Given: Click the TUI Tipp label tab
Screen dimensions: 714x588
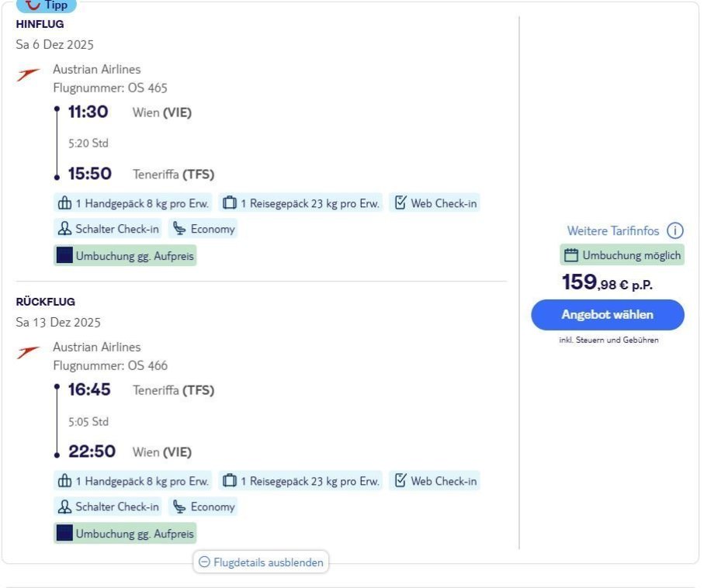Looking at the screenshot, I should coord(47,5).
